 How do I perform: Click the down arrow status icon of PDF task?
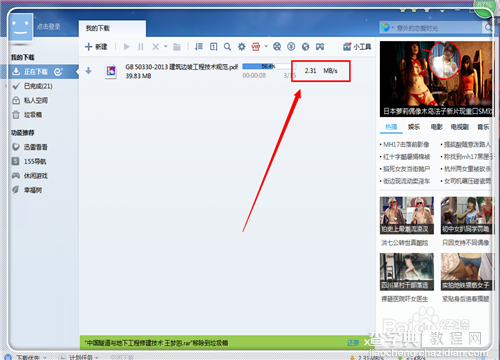point(88,71)
